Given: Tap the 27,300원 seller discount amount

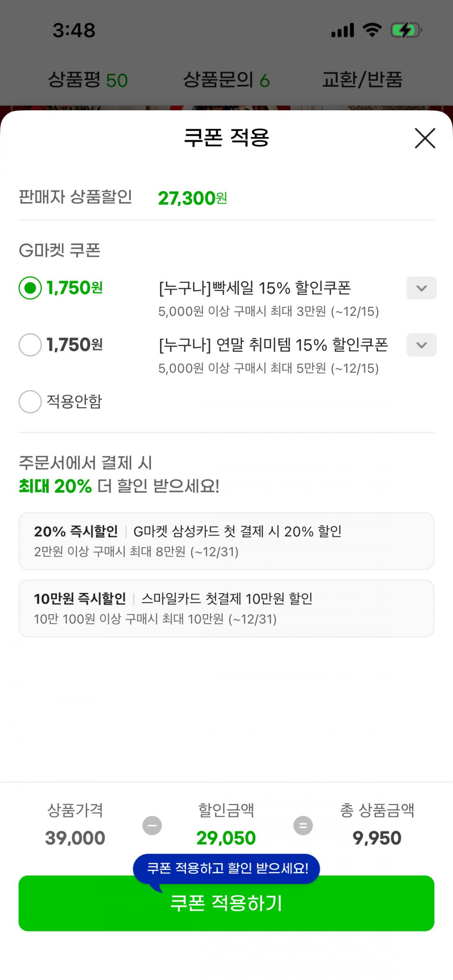Looking at the screenshot, I should tap(192, 198).
